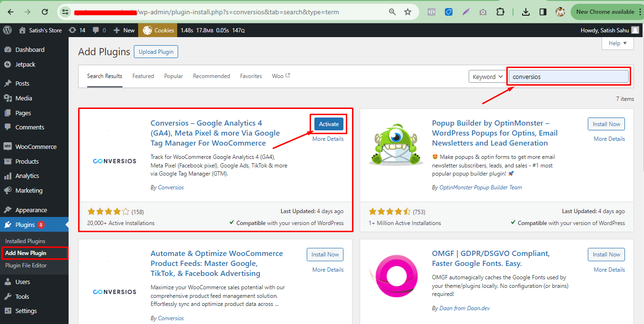Open the Conversios Google Analytics 4 title link
This screenshot has height=324, width=644.
tap(215, 133)
